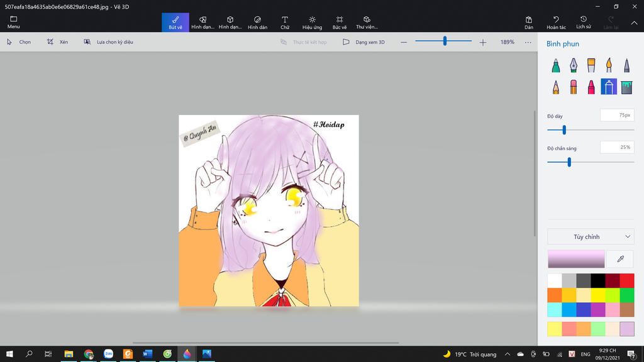This screenshot has height=362, width=644.
Task: Choose the black color swatch
Action: pos(598,281)
